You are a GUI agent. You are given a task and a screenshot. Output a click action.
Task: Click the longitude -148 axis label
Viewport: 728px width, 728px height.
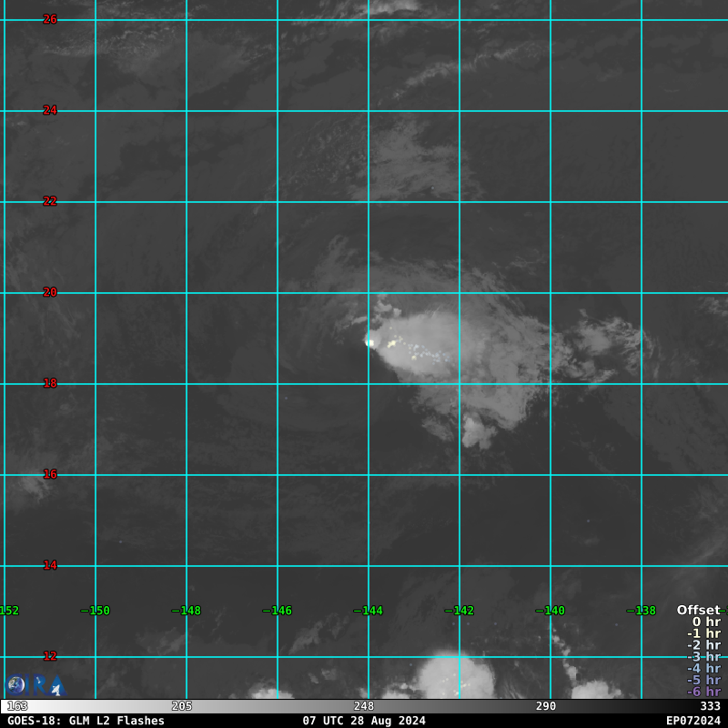(186, 611)
